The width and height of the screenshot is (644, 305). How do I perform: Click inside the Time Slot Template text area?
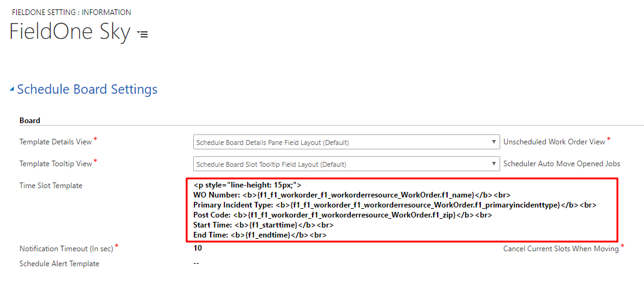click(x=403, y=210)
